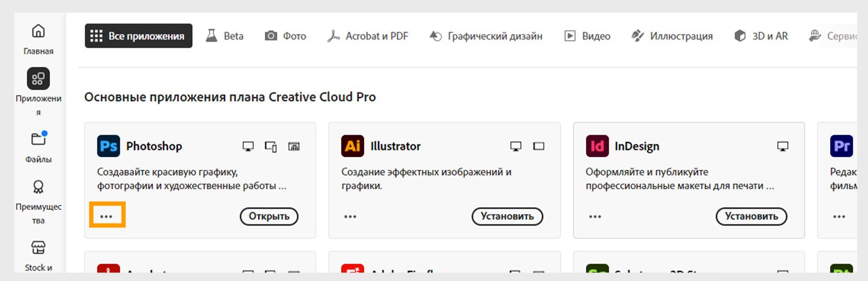Click Photoshop's mobile devices platform icon

[x=271, y=146]
